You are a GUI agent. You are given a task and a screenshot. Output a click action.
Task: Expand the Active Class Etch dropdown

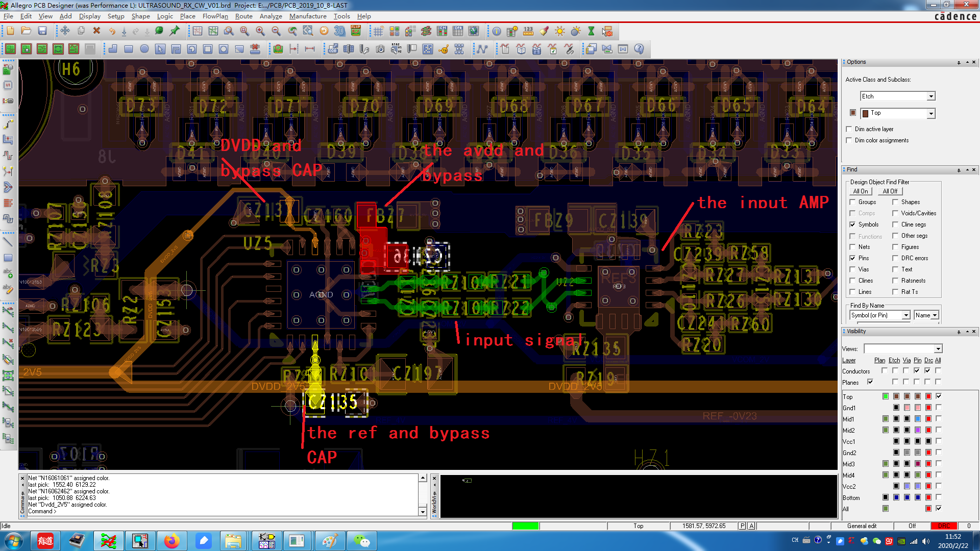[x=931, y=96]
